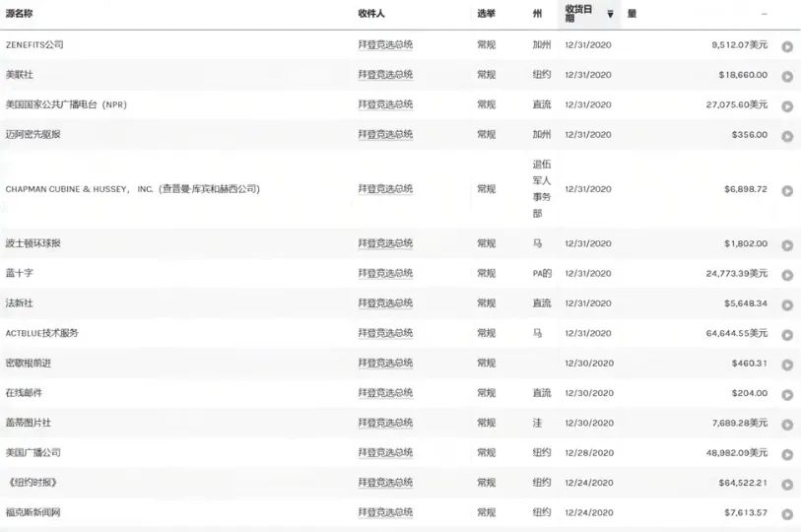The width and height of the screenshot is (801, 532).
Task: Open 拜登竞选总统 link in 法新社 row
Action: pyautogui.click(x=385, y=303)
